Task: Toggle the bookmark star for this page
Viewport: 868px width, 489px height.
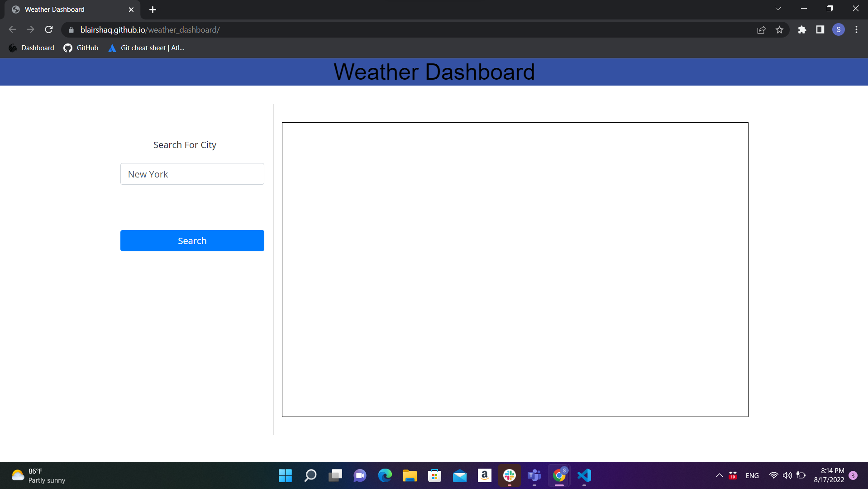Action: click(780, 29)
